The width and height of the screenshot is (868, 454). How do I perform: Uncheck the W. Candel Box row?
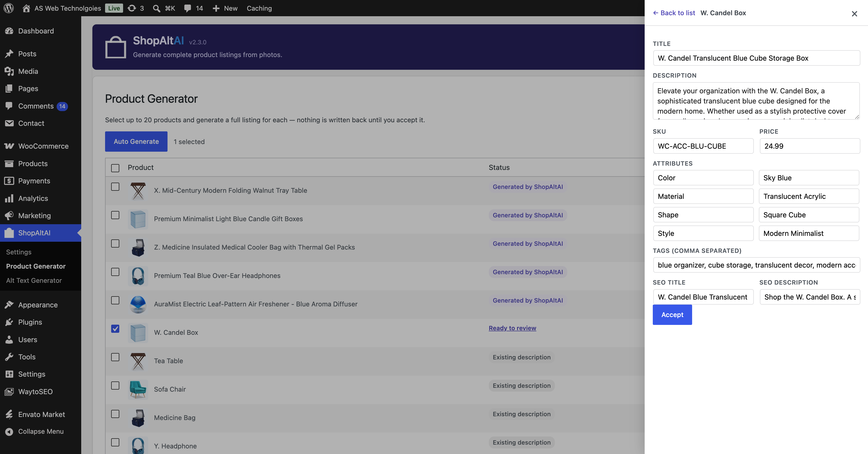(x=115, y=329)
